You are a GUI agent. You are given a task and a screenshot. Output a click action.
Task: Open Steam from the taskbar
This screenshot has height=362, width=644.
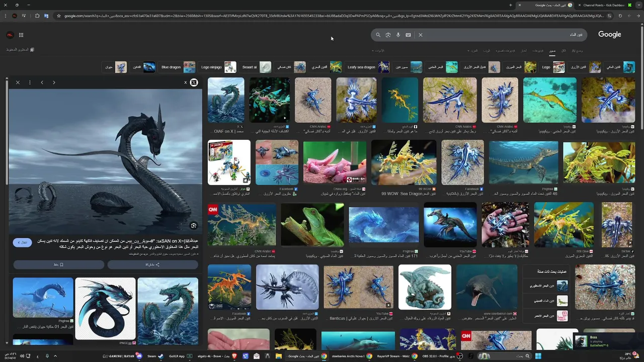pos(155,356)
